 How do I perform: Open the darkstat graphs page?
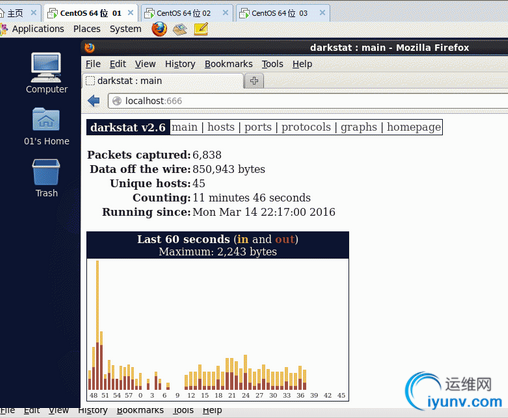tap(359, 127)
